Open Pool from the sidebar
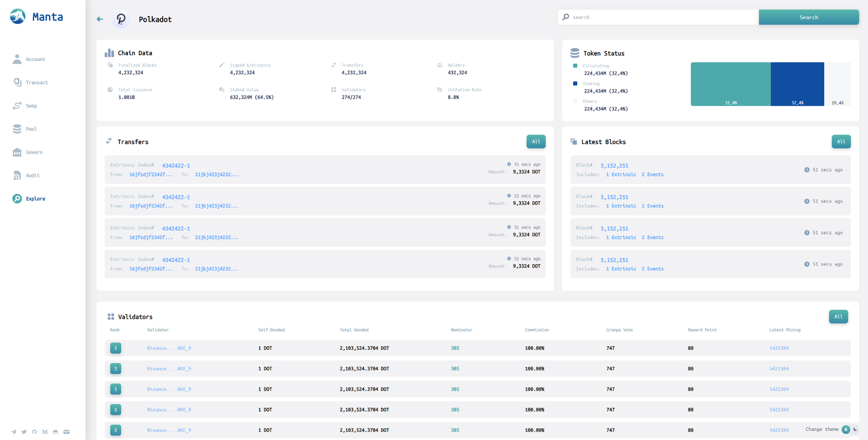868x440 pixels. point(25,129)
